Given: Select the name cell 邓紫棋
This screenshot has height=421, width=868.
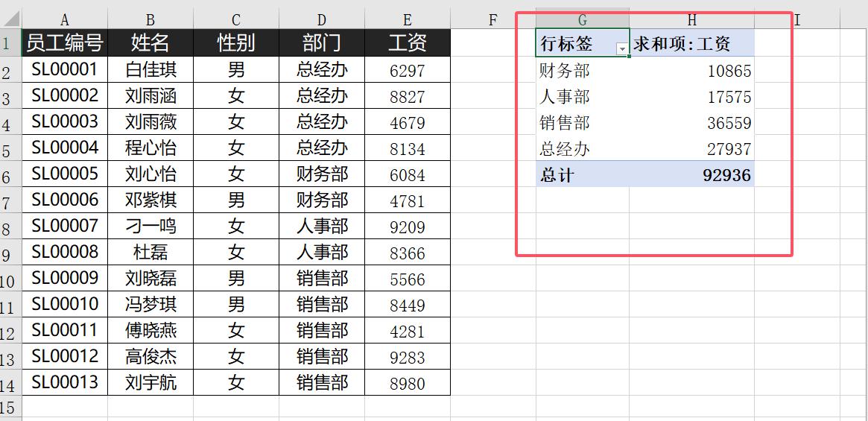Looking at the screenshot, I should (x=150, y=200).
